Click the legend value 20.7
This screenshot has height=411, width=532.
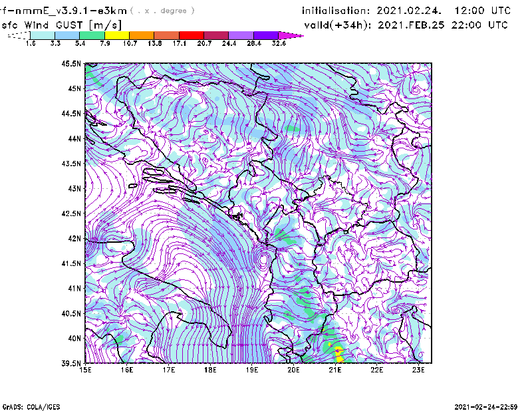click(204, 43)
